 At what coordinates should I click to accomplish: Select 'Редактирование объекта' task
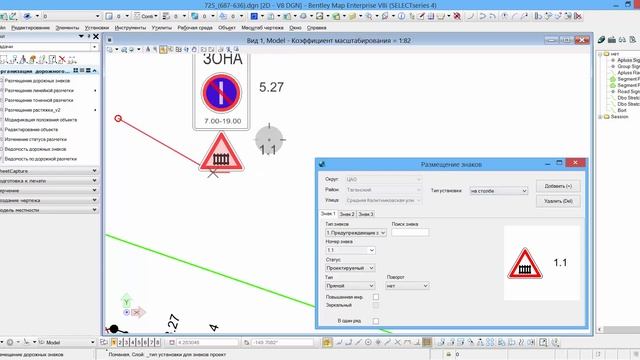(x=31, y=130)
